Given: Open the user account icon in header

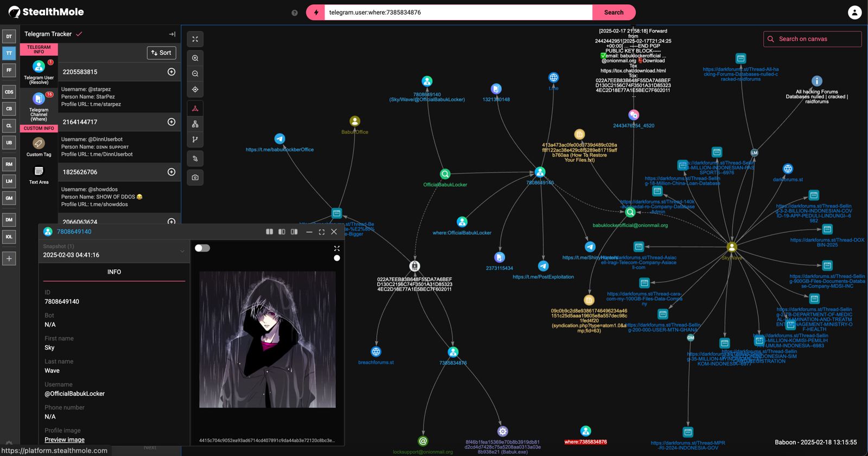Looking at the screenshot, I should point(854,12).
